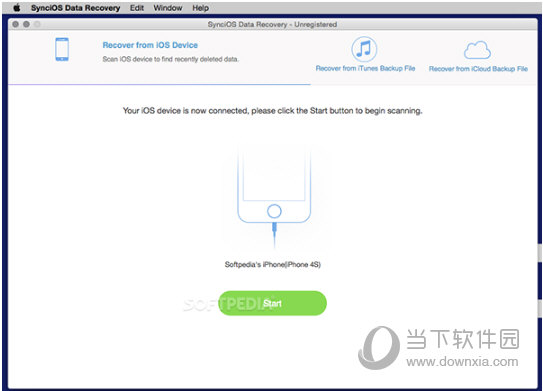The height and width of the screenshot is (391, 543).
Task: Click the 'Scan iOS device to find' description
Action: pos(170,59)
